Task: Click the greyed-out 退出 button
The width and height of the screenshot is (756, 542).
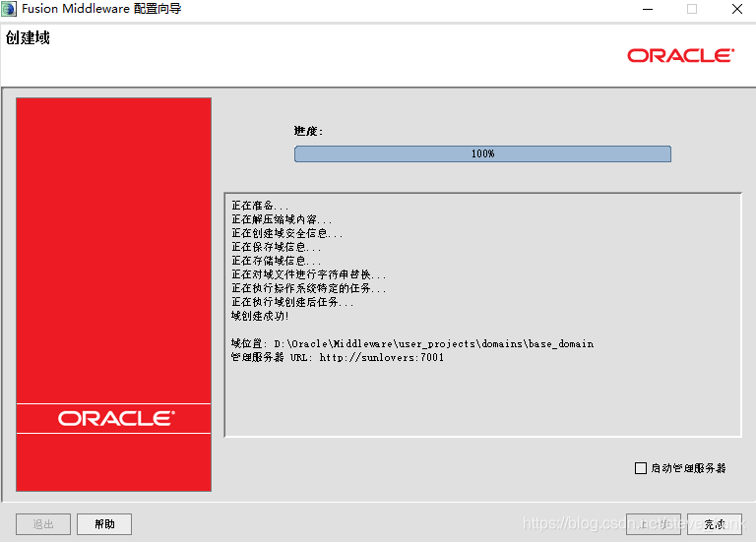Action: [x=43, y=524]
